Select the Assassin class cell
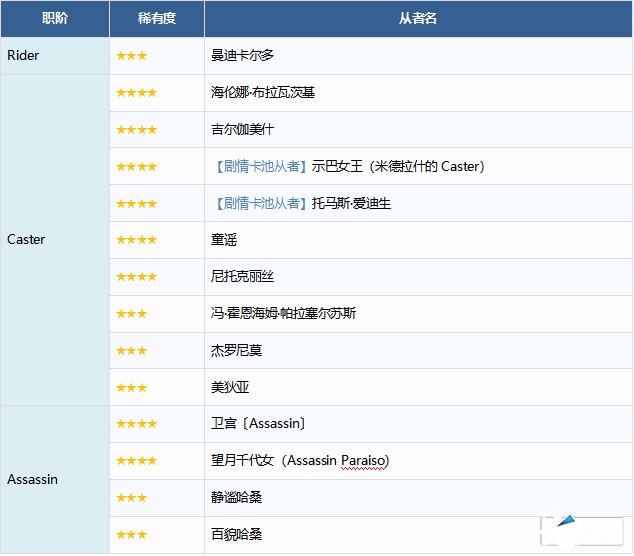 tap(33, 479)
